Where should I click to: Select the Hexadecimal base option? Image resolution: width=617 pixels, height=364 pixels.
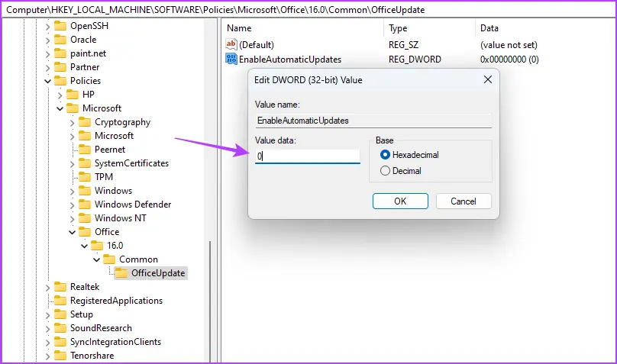(385, 155)
